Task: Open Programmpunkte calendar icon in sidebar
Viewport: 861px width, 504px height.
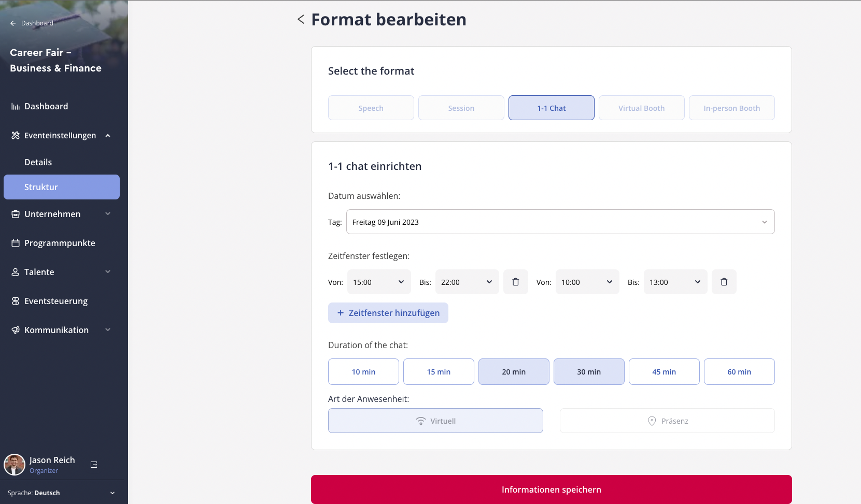Action: [16, 243]
